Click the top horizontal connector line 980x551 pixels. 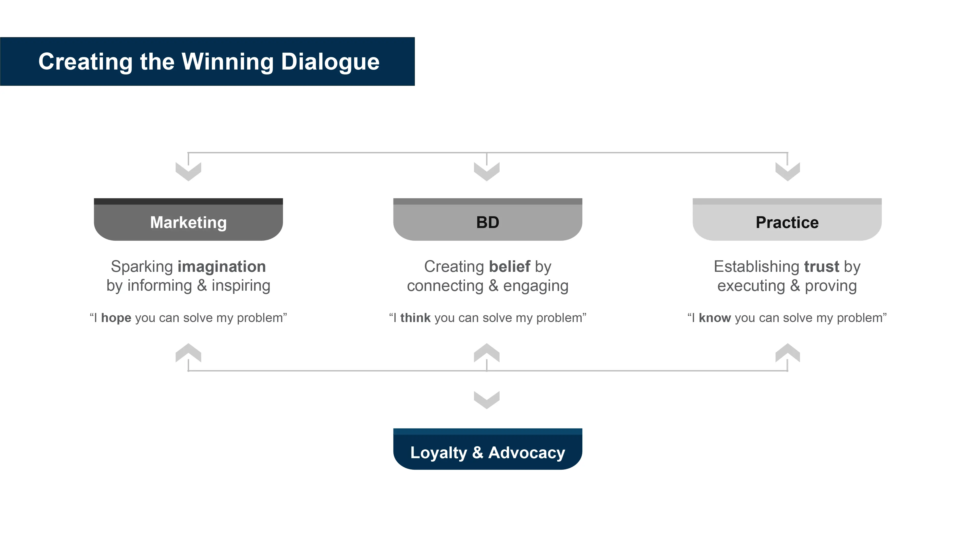488,153
